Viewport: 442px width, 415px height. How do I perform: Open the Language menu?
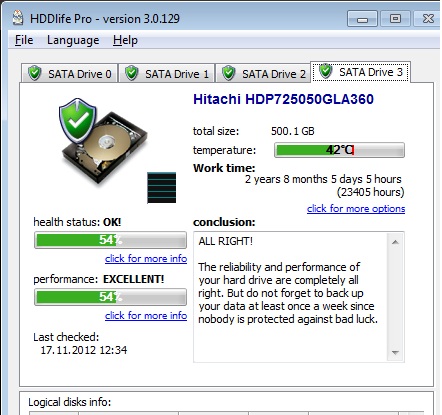pyautogui.click(x=73, y=40)
